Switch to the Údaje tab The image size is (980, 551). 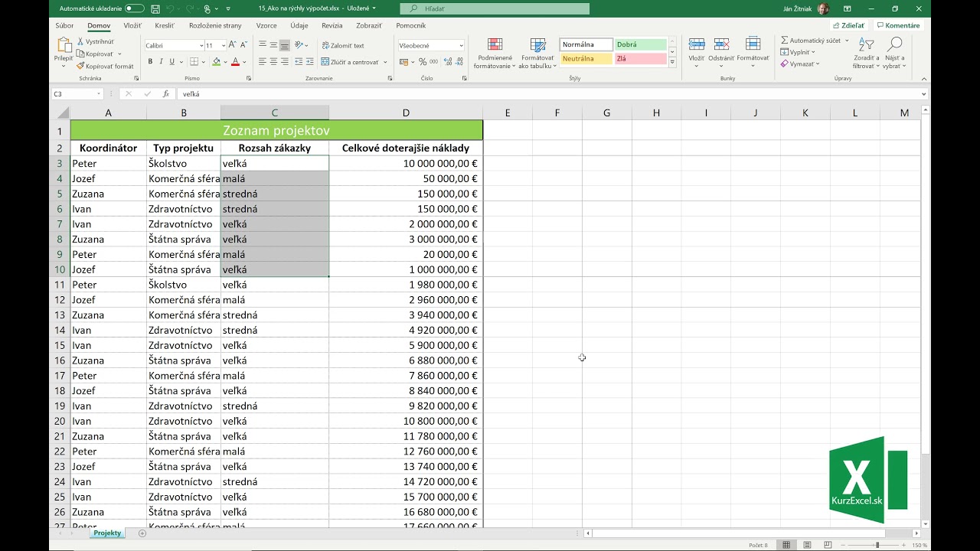click(299, 26)
